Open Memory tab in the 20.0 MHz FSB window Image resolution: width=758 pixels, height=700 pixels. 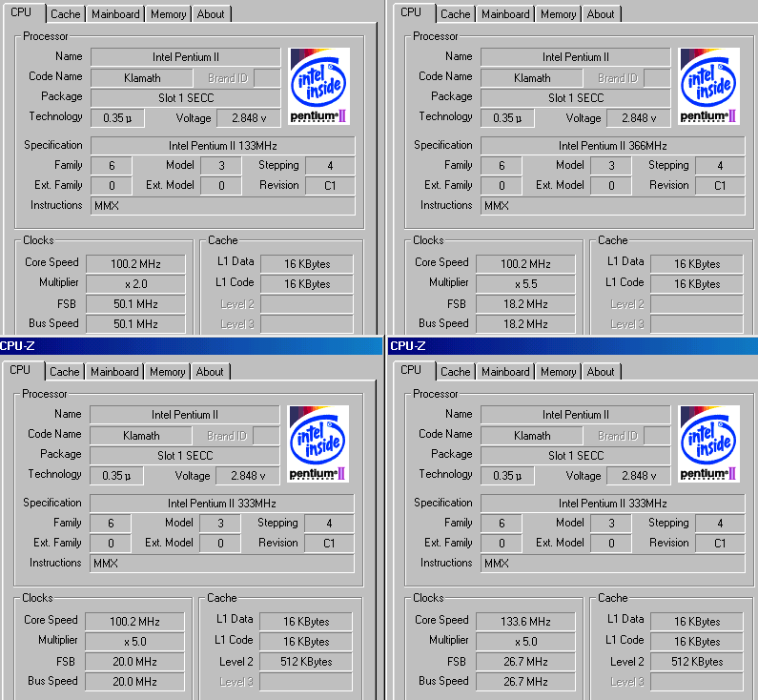[x=167, y=372]
